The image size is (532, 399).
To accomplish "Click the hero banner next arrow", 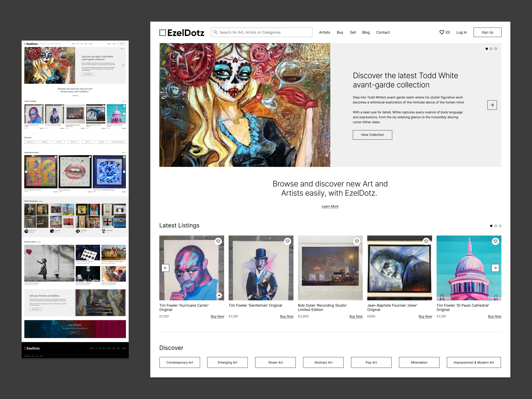I will pyautogui.click(x=492, y=105).
